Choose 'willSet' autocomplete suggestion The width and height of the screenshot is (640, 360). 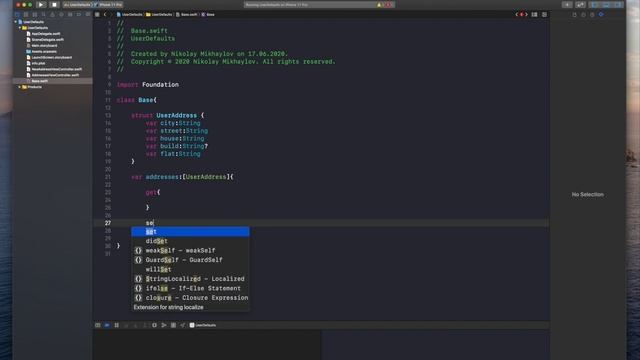click(190, 269)
